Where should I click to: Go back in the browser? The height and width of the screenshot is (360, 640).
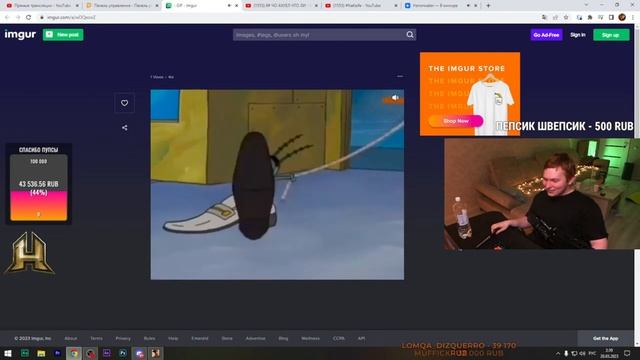pos(7,18)
